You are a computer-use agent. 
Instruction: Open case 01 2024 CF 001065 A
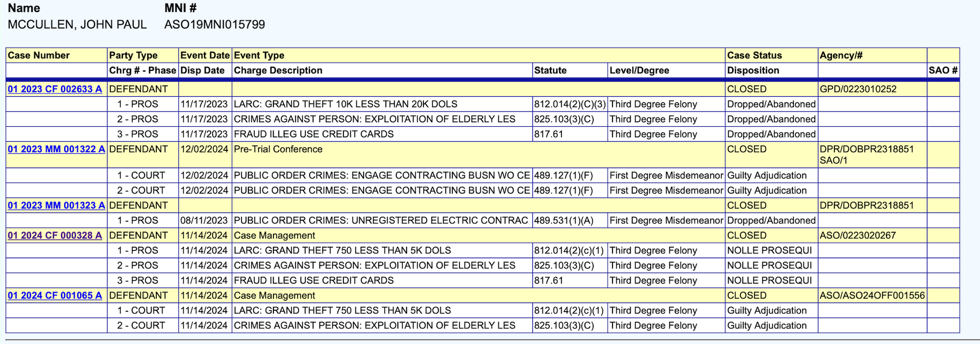[x=55, y=296]
